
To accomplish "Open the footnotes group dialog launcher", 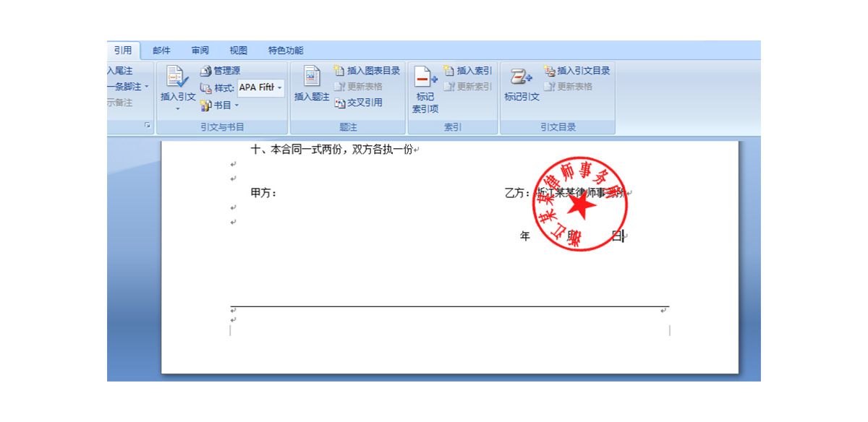I will [148, 126].
